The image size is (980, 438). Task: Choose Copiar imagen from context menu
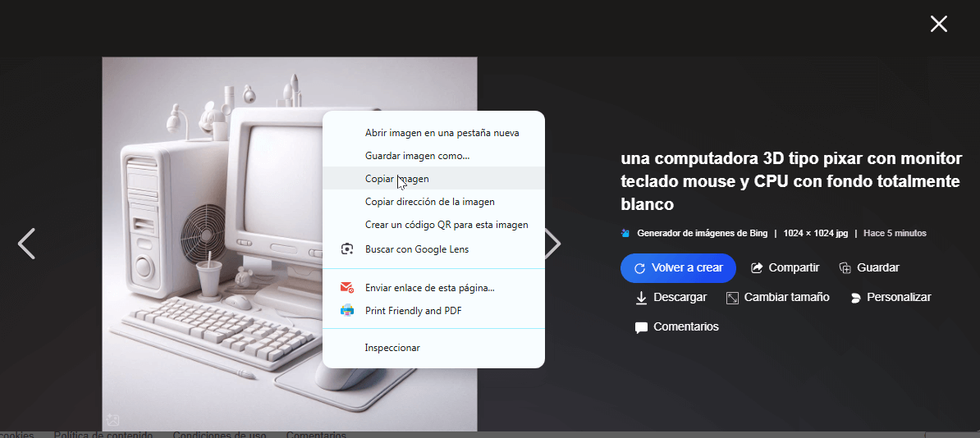pyautogui.click(x=396, y=179)
